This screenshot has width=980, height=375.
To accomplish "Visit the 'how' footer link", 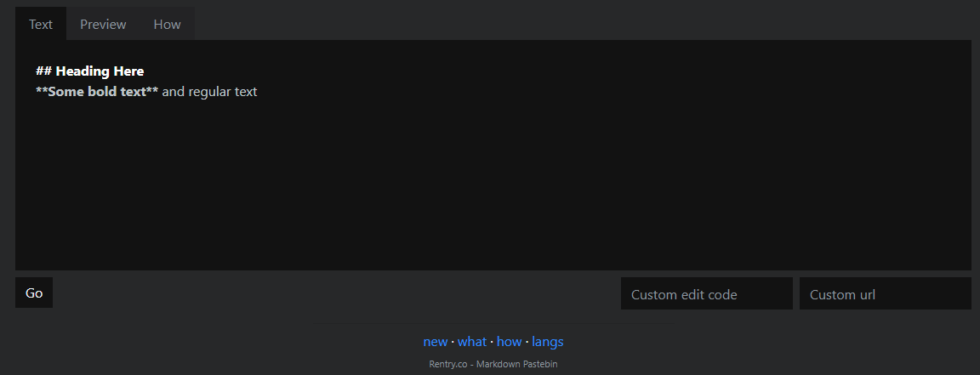I will (x=509, y=342).
